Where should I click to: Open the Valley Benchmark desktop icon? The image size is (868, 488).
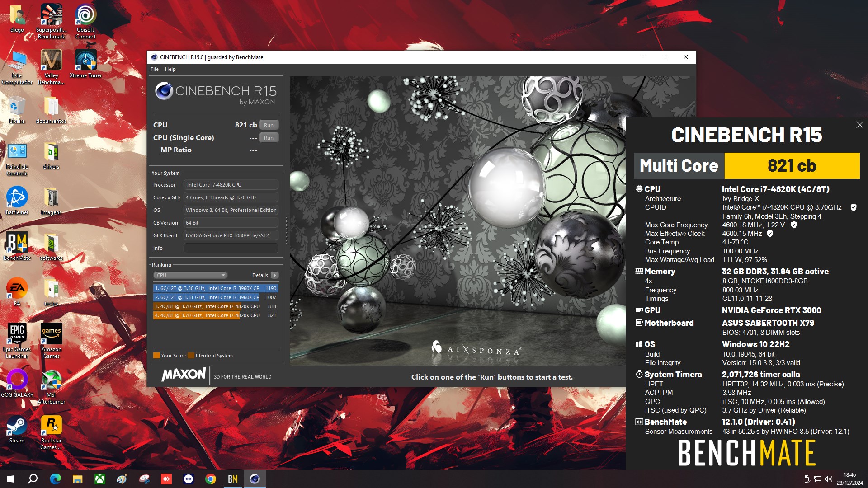tap(52, 67)
